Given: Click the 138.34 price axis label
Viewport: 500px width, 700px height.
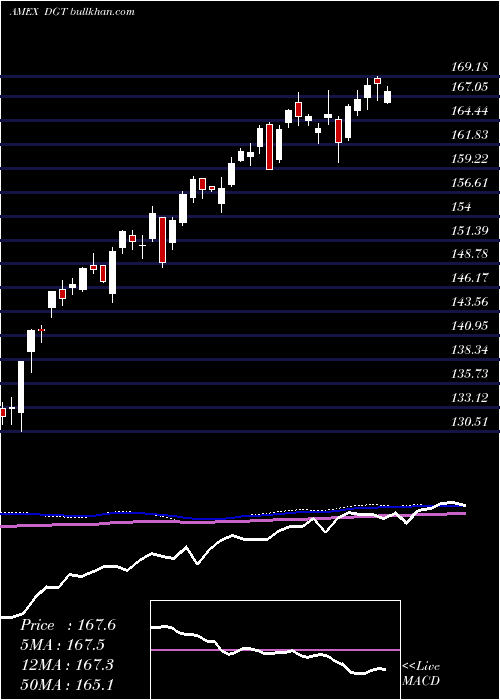Looking at the screenshot, I should [x=470, y=350].
